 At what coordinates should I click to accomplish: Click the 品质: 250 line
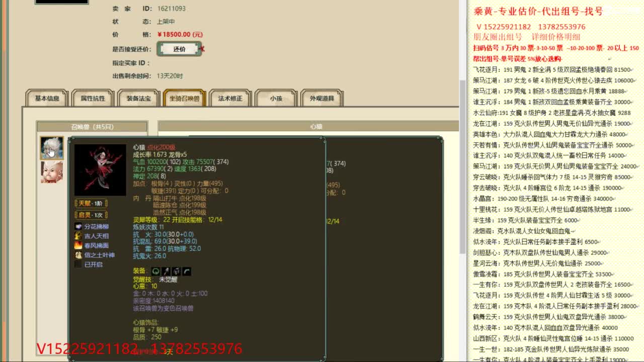click(147, 337)
